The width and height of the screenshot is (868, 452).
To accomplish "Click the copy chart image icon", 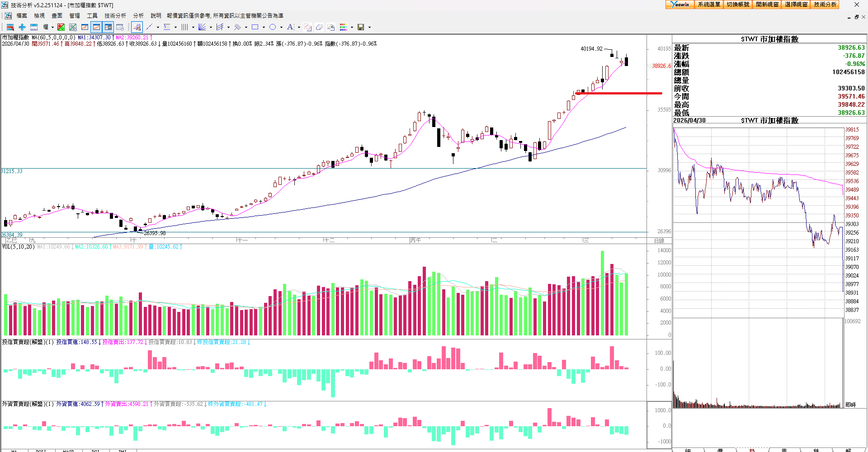I will (x=331, y=27).
